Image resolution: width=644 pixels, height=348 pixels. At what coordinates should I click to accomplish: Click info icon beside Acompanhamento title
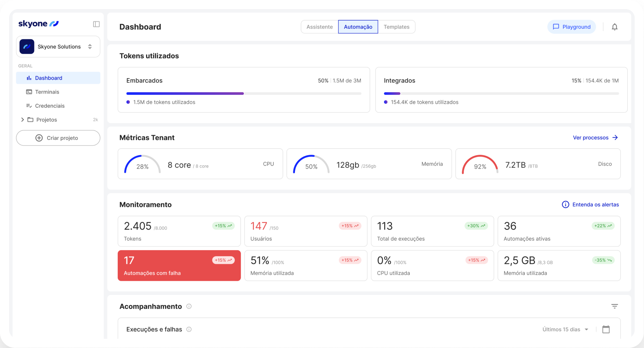pos(189,306)
